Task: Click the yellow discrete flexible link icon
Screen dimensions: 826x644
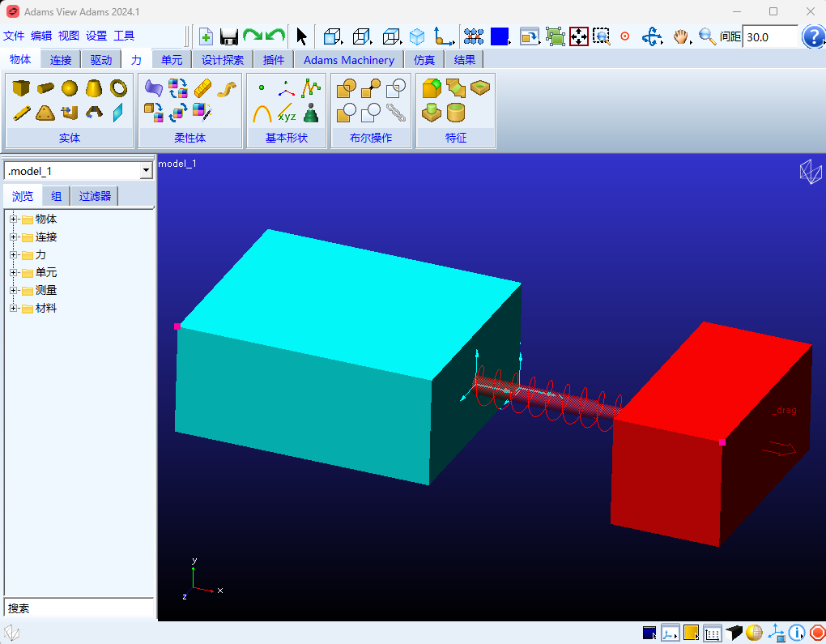Action: coord(202,88)
